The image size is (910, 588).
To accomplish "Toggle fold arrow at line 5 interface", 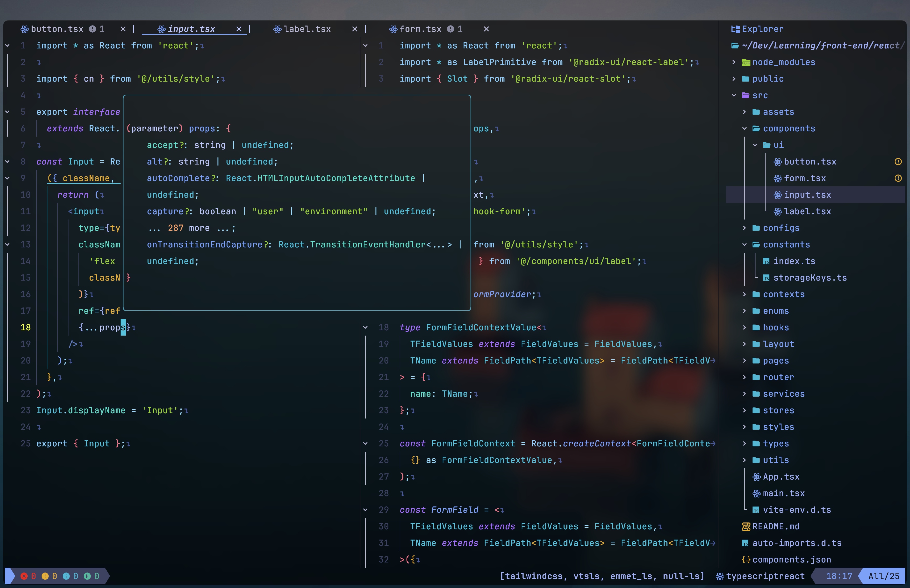I will coord(7,112).
